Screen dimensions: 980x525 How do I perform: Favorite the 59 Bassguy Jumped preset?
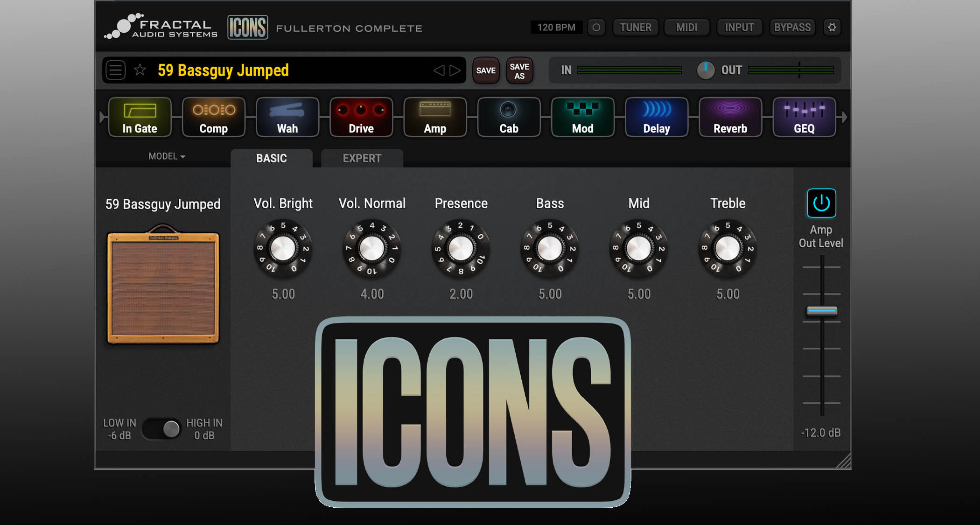click(140, 70)
